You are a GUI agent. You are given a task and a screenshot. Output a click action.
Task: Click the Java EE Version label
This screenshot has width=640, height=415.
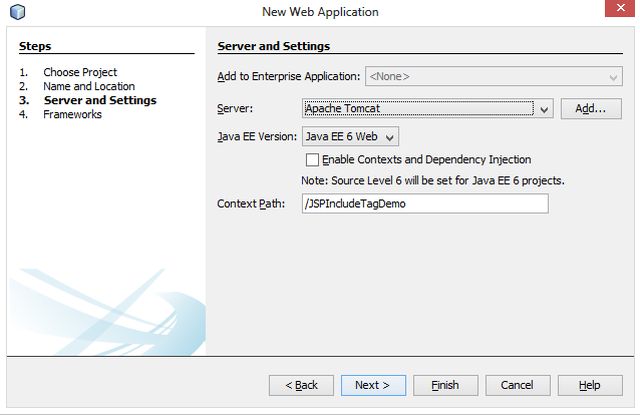coord(257,136)
